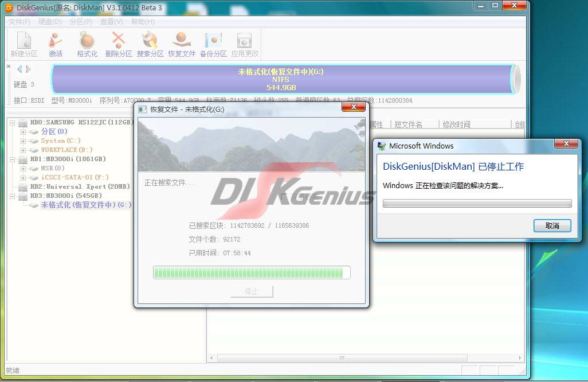Image resolution: width=588 pixels, height=382 pixels.
Task: Expand the MSR(0) tree node
Action: (x=23, y=169)
